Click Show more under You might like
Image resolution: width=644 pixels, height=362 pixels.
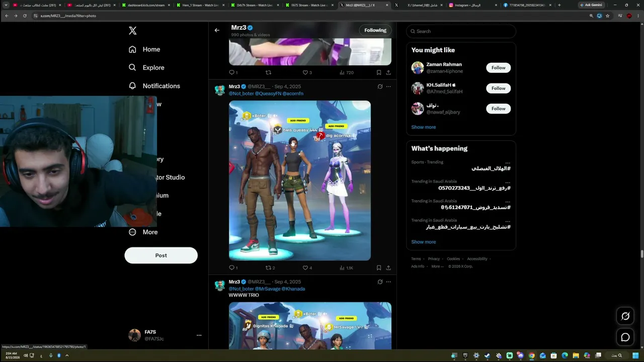[424, 127]
